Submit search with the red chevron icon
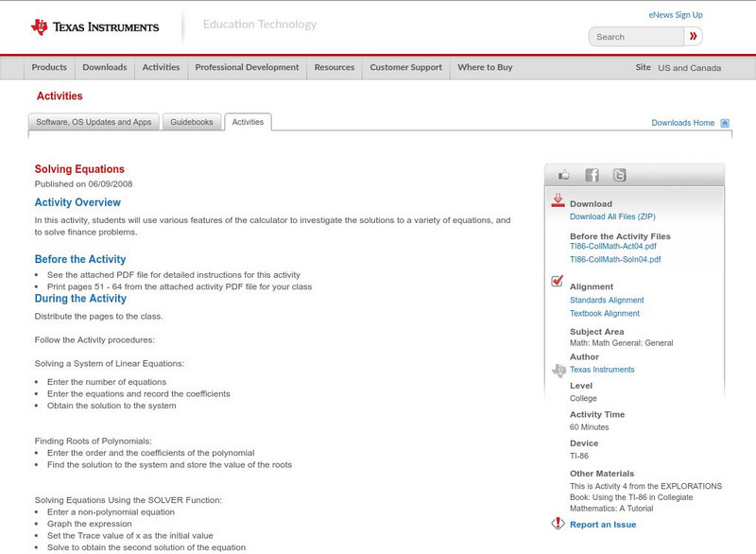The width and height of the screenshot is (756, 554). click(x=693, y=36)
